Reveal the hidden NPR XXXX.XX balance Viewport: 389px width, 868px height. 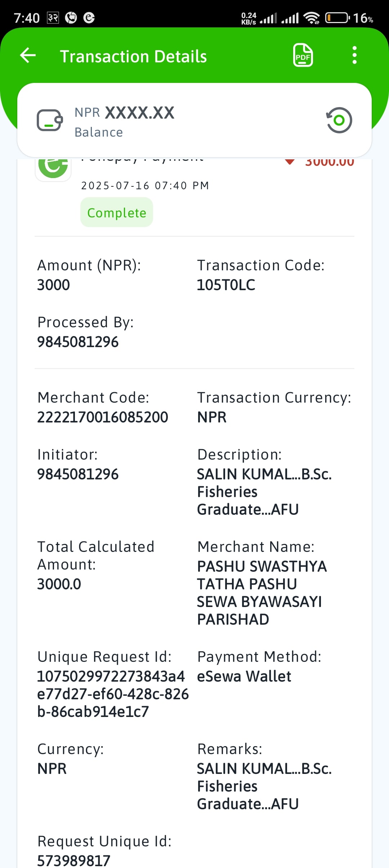click(x=125, y=113)
